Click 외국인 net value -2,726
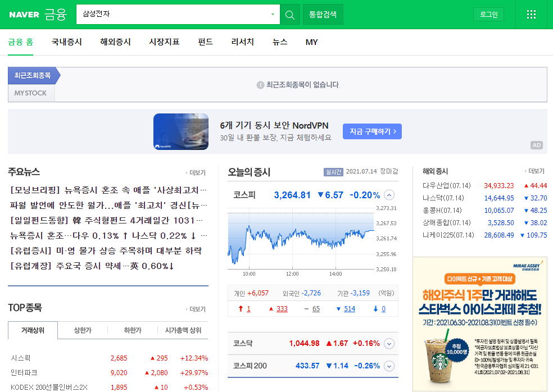This screenshot has width=553, height=392. click(x=311, y=293)
